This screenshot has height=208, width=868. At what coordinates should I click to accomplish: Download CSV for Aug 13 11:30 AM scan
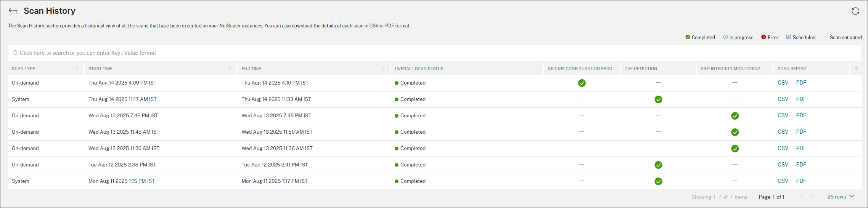coord(783,148)
